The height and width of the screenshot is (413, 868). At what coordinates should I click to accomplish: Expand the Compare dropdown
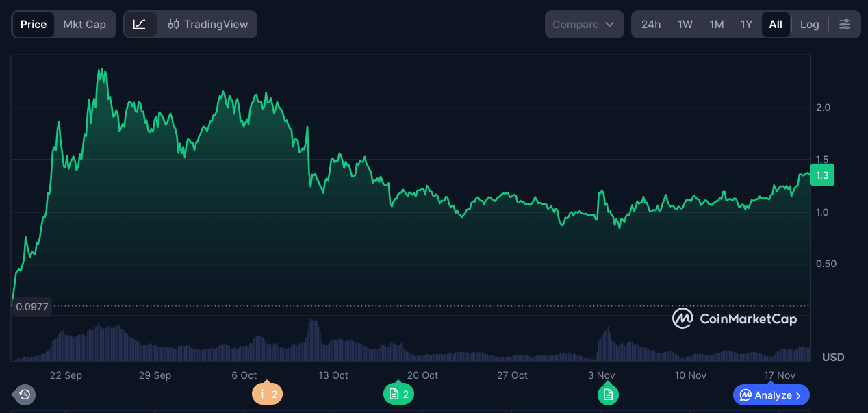point(584,25)
